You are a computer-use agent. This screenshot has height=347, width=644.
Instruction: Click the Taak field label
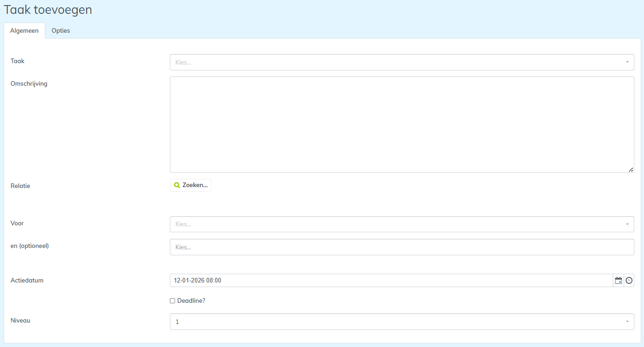tap(17, 61)
